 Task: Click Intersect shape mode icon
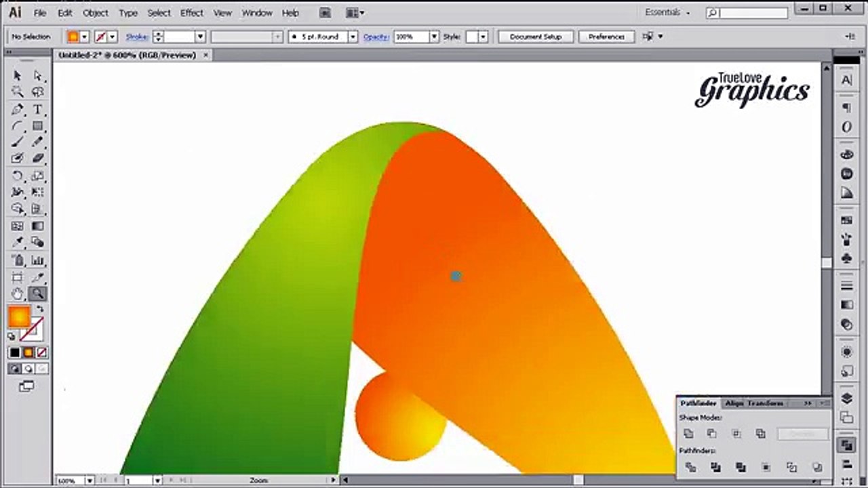736,434
